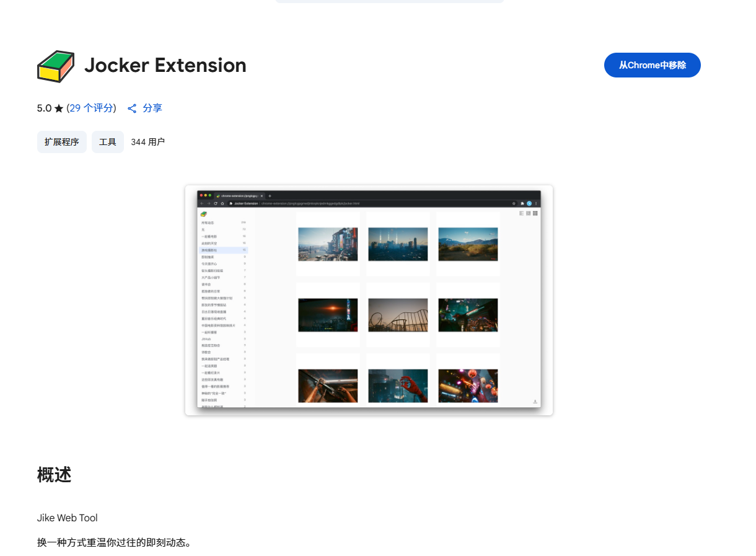Open the 29 个评分 ratings link
Image resolution: width=756 pixels, height=556 pixels.
[91, 108]
